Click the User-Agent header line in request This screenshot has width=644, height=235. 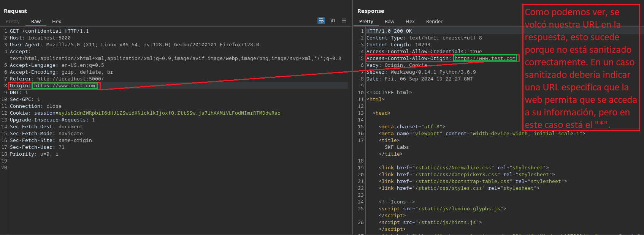pos(134,45)
